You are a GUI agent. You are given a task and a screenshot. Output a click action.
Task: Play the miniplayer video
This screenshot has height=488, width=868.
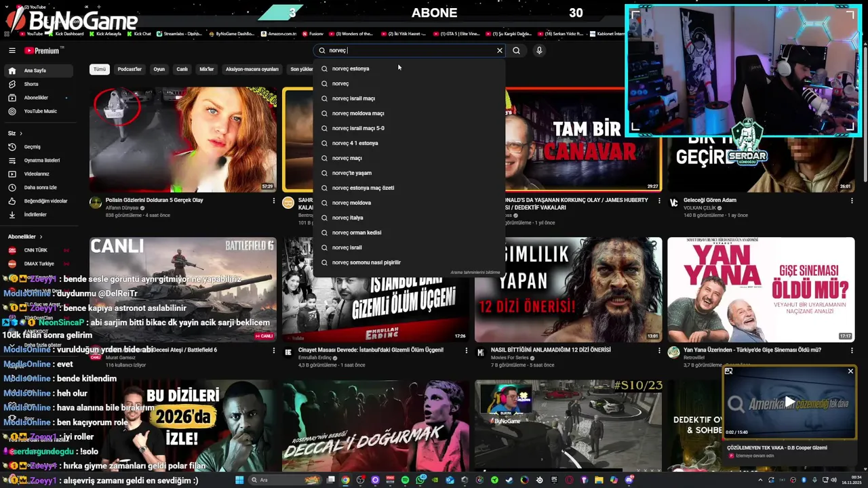coord(789,403)
